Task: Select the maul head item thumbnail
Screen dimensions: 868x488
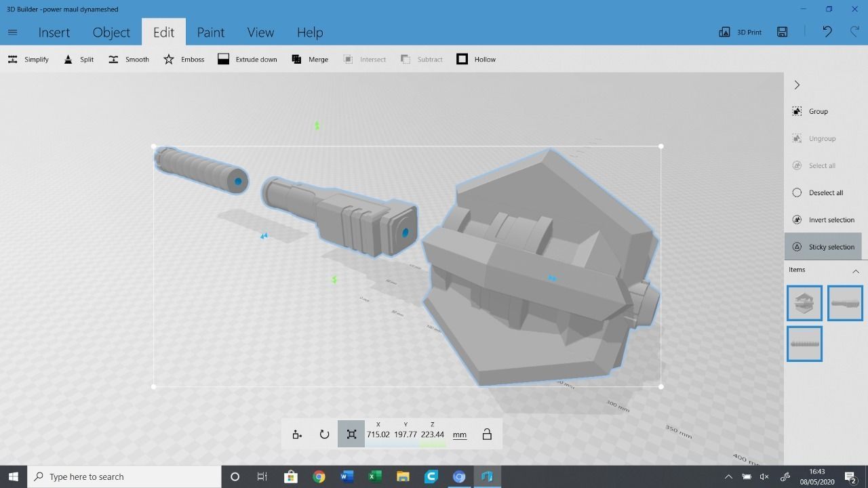Action: tap(804, 303)
